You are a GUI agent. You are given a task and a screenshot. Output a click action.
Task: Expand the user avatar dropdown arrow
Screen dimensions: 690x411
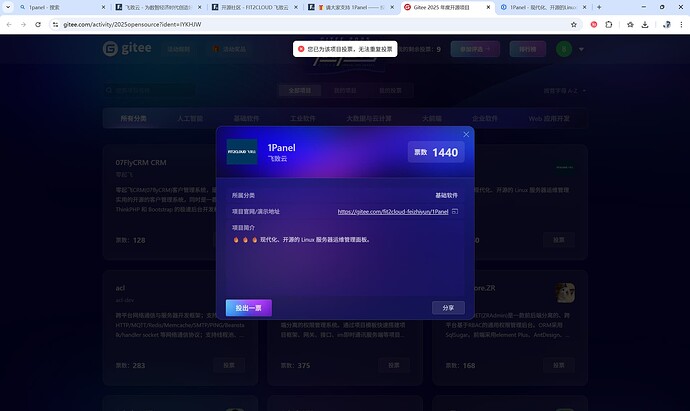tap(582, 49)
